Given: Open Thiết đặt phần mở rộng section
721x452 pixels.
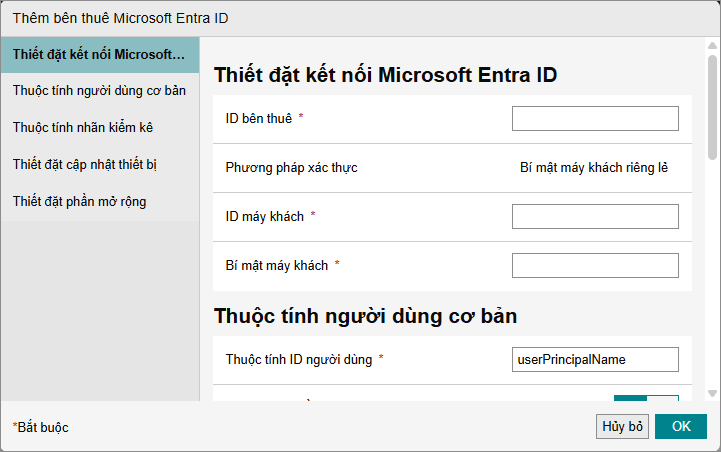Looking at the screenshot, I should 100,201.
